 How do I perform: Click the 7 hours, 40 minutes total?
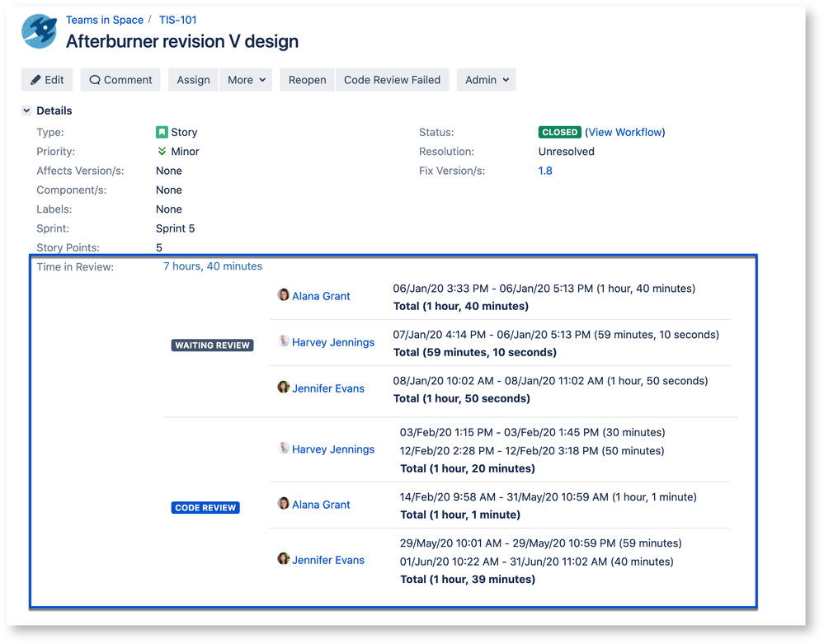click(x=212, y=266)
